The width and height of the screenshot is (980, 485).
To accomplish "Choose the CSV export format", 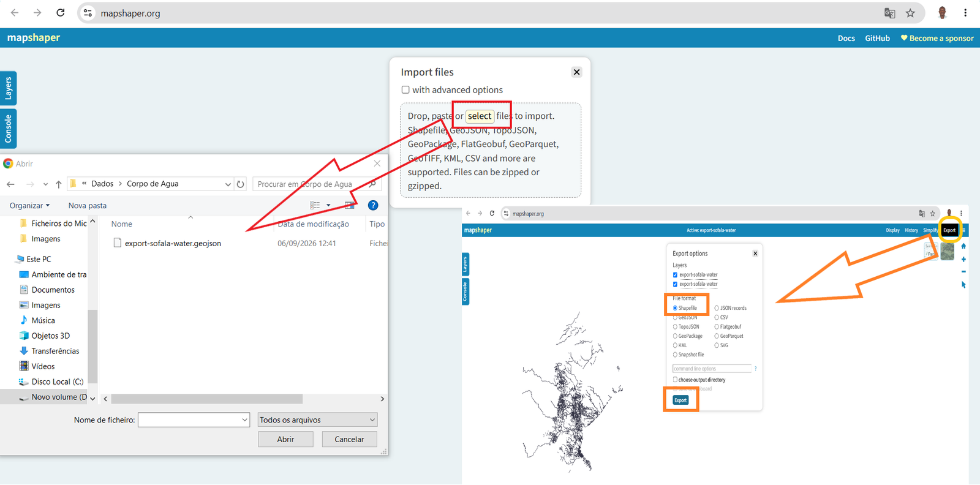I will point(717,317).
